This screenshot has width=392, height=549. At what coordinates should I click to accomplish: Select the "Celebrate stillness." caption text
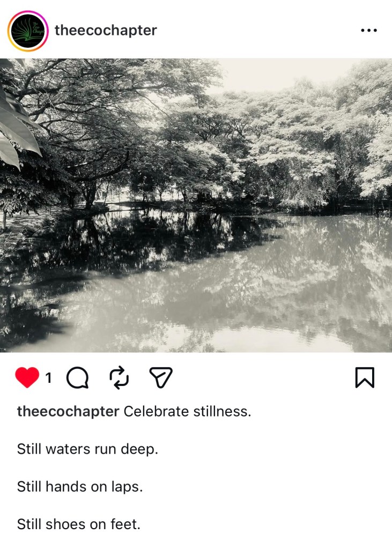(x=187, y=412)
